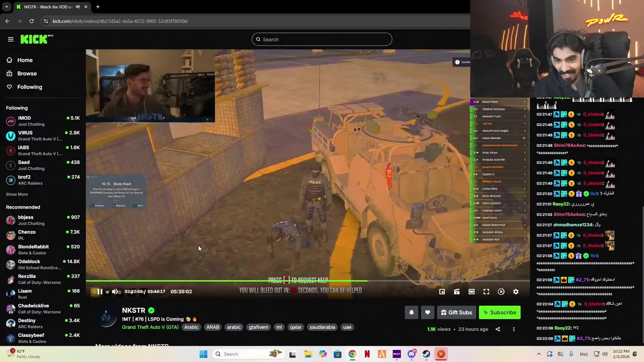
Task: Open Discord from the taskbar
Action: (x=412, y=354)
